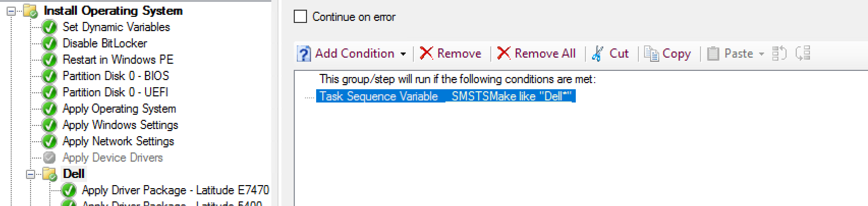Toggle the Continue on error checkbox
Image resolution: width=868 pixels, height=206 pixels.
tap(301, 17)
